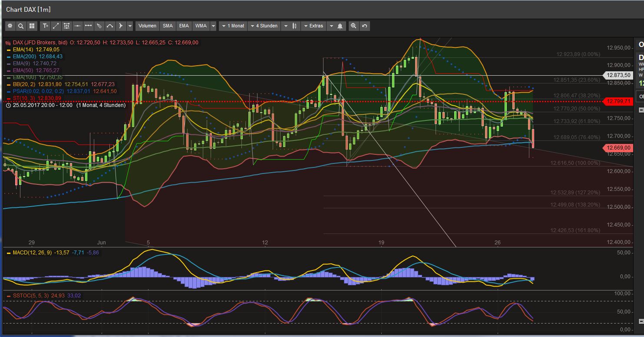
Task: Open the chart alerts bell icon
Action: pyautogui.click(x=339, y=26)
